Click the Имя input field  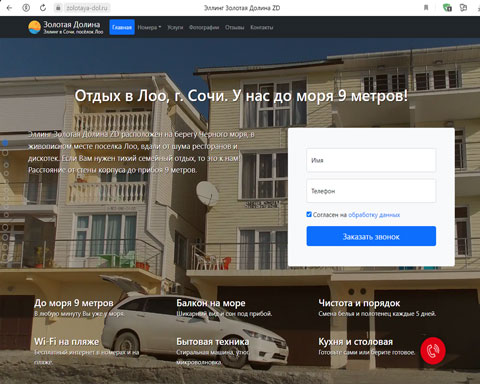coord(371,160)
